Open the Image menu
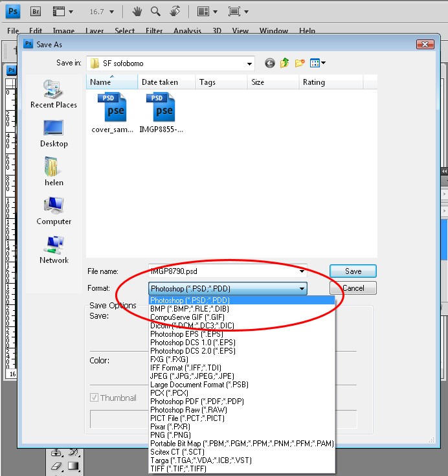This screenshot has height=476, width=448. 63,31
